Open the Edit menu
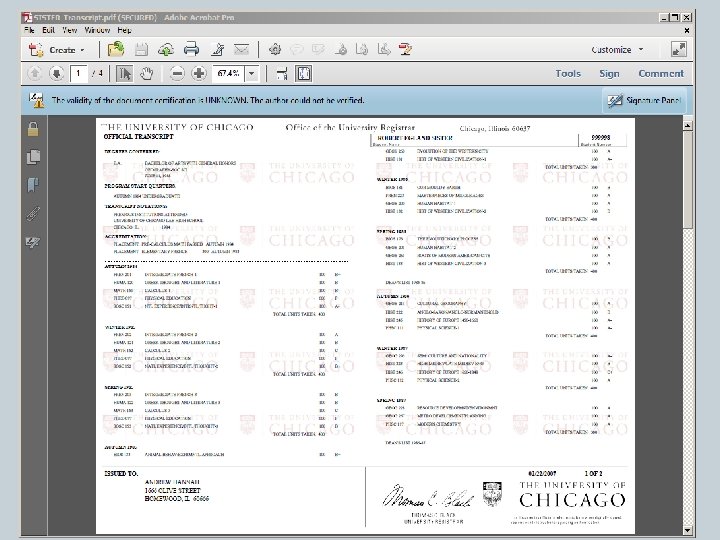 click(x=48, y=30)
